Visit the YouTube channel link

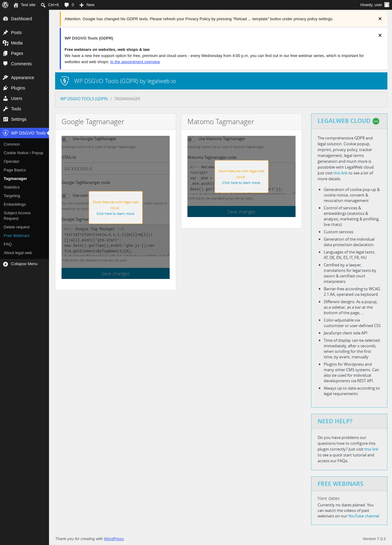(364, 516)
